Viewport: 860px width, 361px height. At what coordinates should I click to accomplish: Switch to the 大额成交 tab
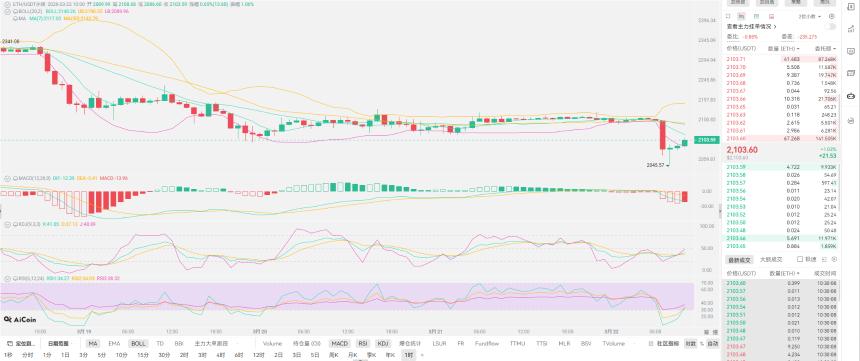pyautogui.click(x=771, y=260)
